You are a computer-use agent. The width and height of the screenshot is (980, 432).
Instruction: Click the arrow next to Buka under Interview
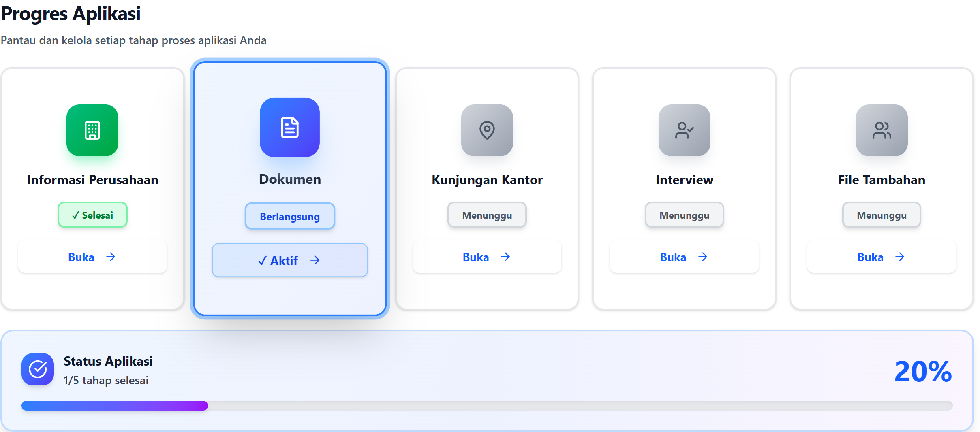pyautogui.click(x=703, y=257)
